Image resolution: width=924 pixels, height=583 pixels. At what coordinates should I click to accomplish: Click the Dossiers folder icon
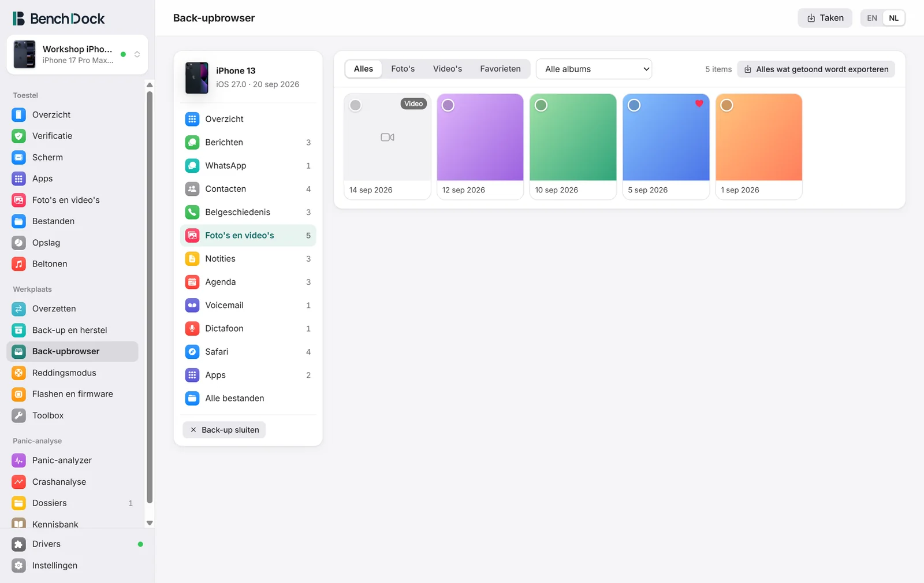[x=19, y=503]
